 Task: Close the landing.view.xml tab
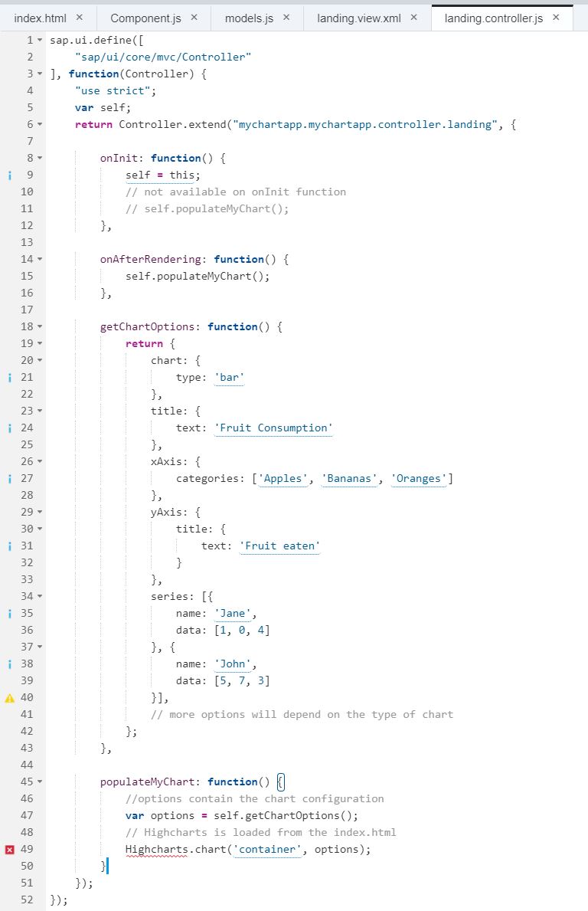click(x=414, y=17)
